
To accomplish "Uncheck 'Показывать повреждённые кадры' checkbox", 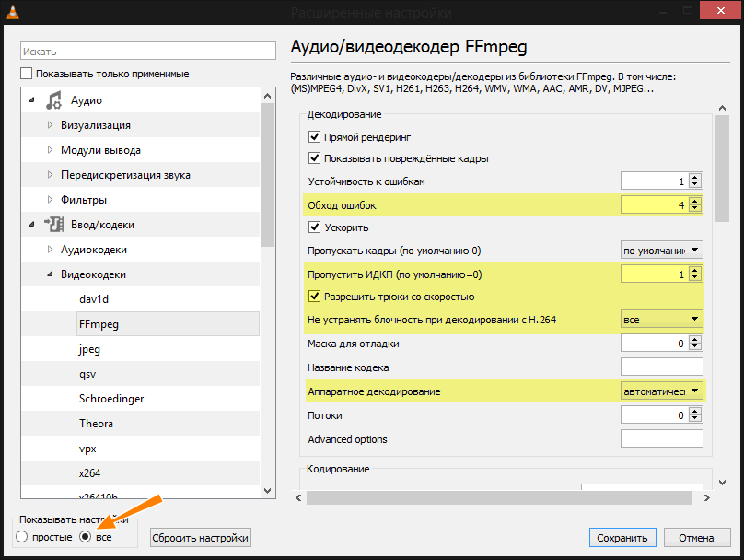I will tap(314, 158).
